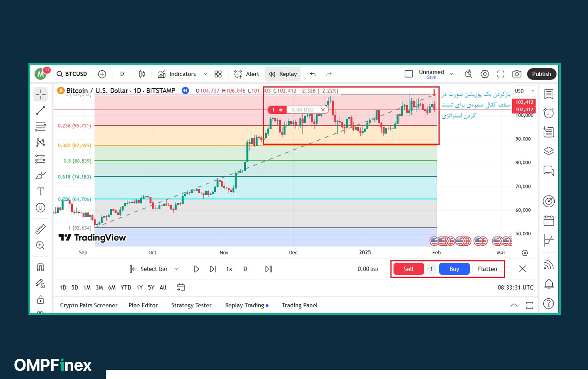Open the layout setup square icon
Viewport: 588px width, 379px height.
[x=409, y=74]
